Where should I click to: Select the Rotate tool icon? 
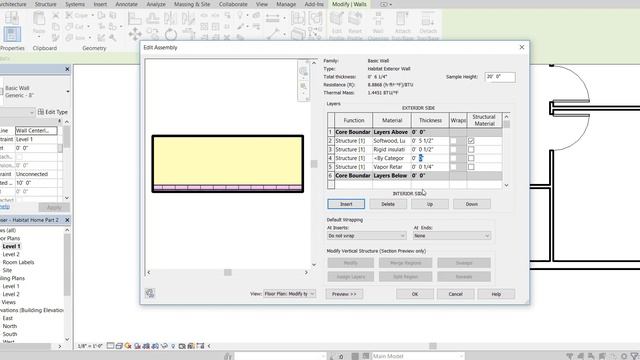171,35
